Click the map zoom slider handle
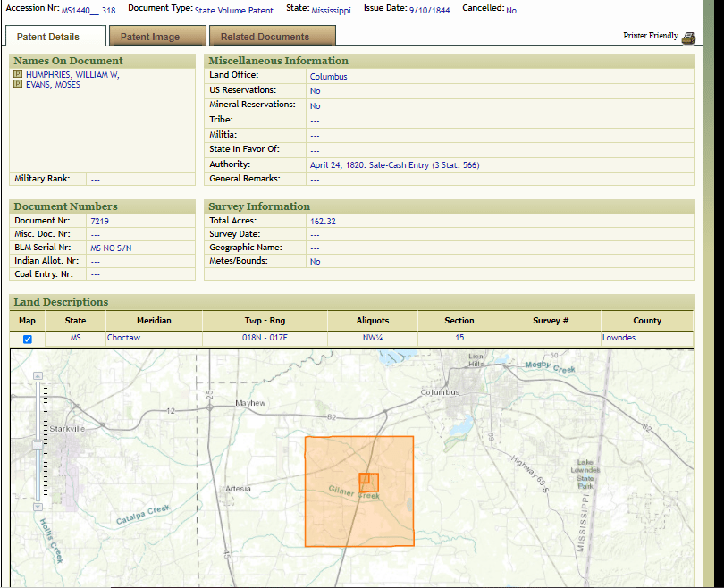 coord(37,444)
